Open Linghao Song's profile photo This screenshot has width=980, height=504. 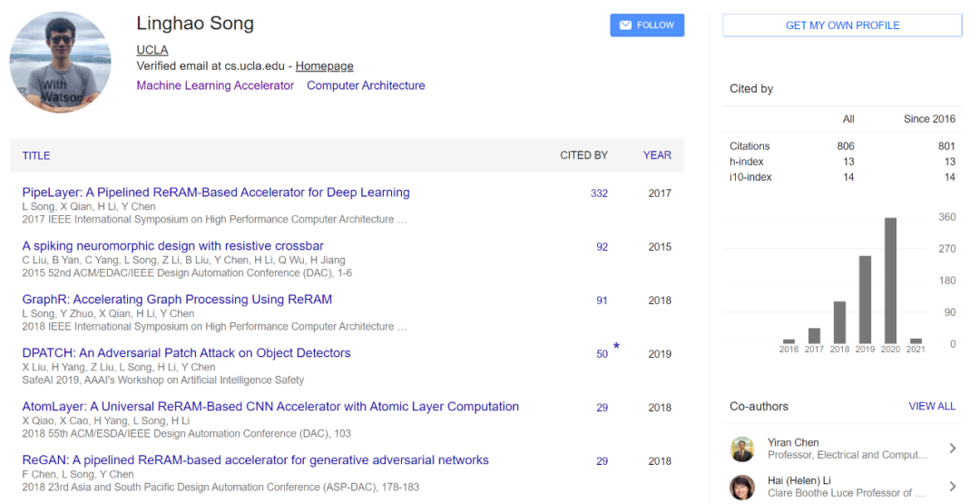click(60, 63)
